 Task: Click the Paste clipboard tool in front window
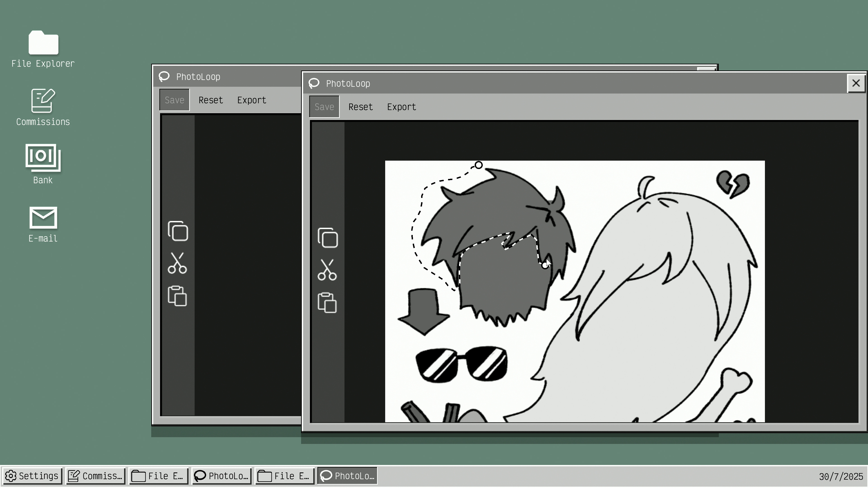point(327,303)
